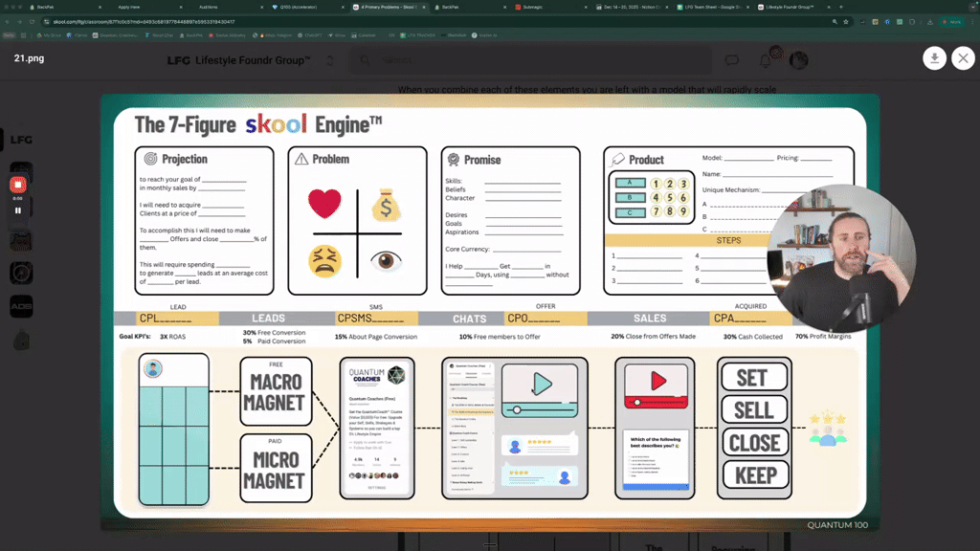This screenshot has height=551, width=980.
Task: Click the MACRO MAGNET box
Action: tap(276, 391)
